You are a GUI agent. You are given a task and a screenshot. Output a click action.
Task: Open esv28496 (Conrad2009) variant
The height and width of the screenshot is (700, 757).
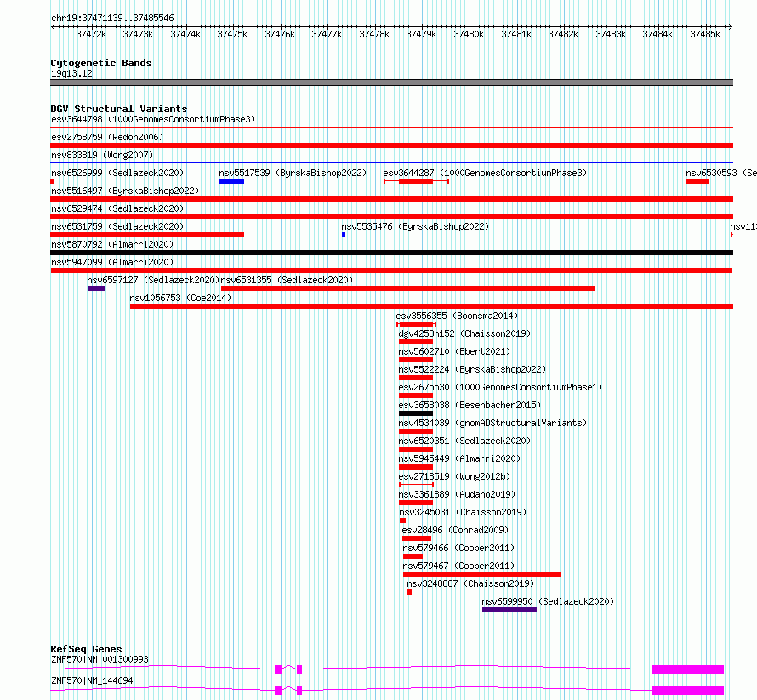pos(455,530)
